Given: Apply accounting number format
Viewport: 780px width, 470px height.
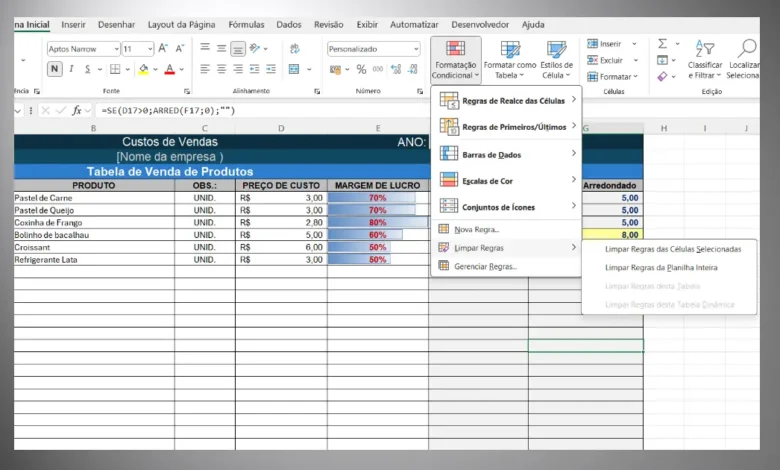Looking at the screenshot, I should (335, 69).
